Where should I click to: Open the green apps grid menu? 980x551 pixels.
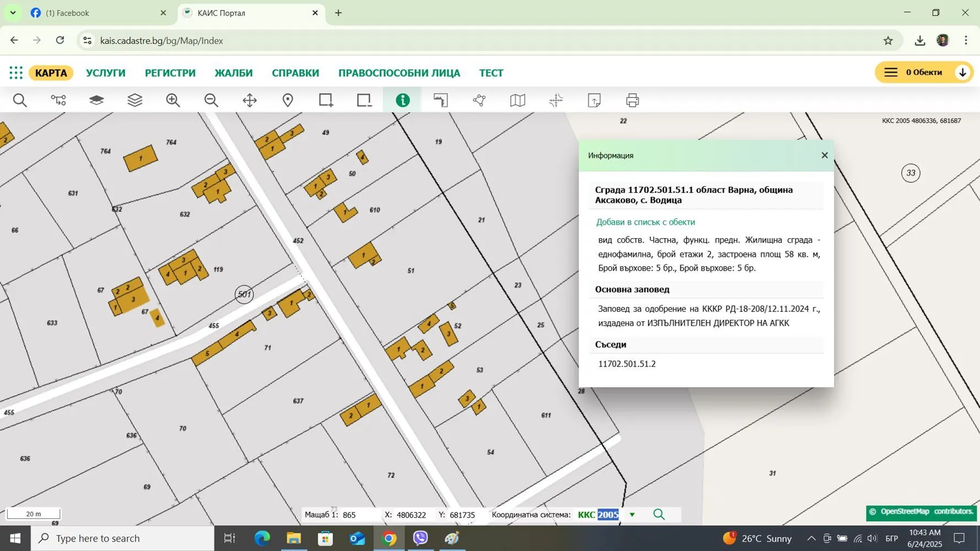tap(16, 73)
